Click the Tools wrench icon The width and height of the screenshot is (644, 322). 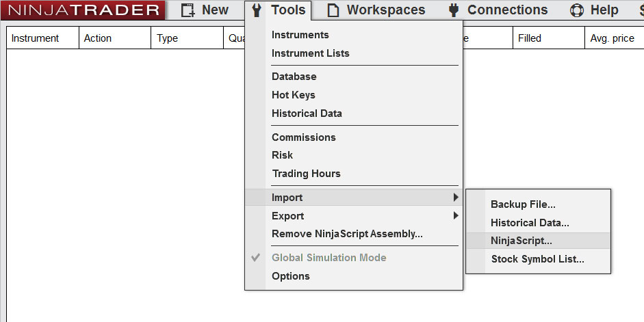click(257, 10)
